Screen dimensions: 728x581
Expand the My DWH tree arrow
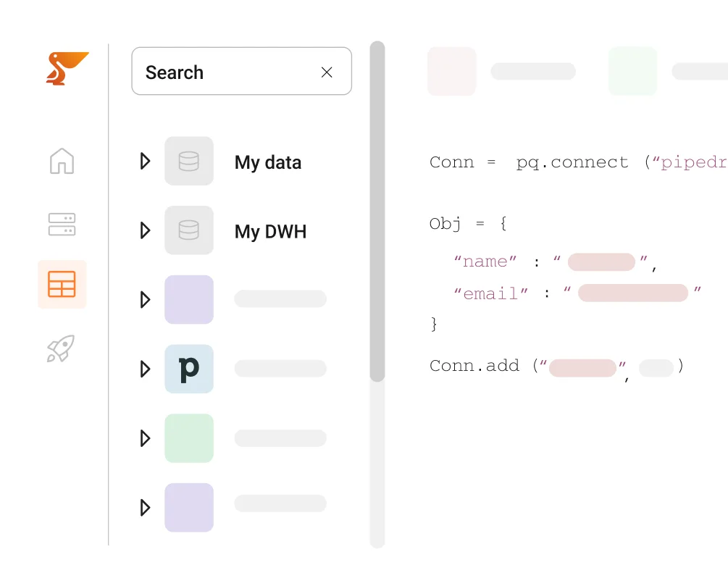(145, 230)
